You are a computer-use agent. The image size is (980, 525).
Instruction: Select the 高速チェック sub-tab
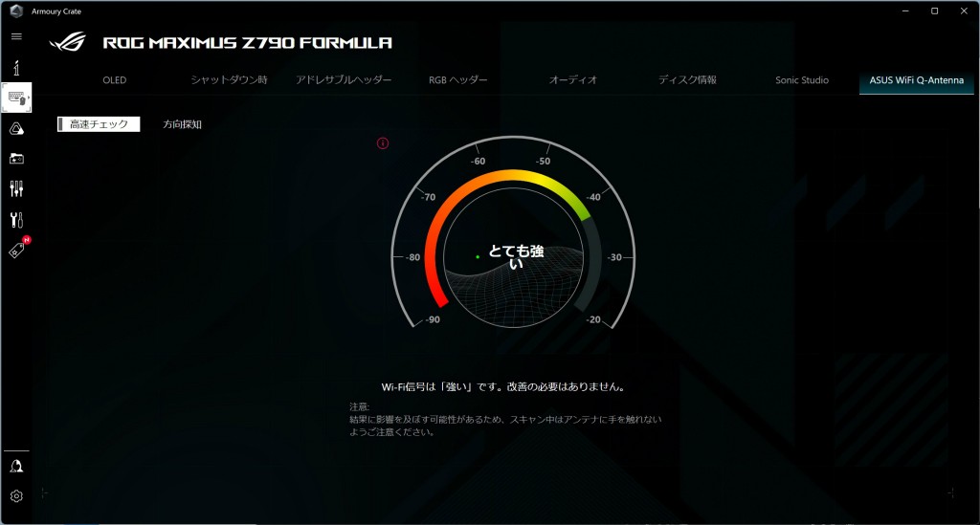coord(99,124)
